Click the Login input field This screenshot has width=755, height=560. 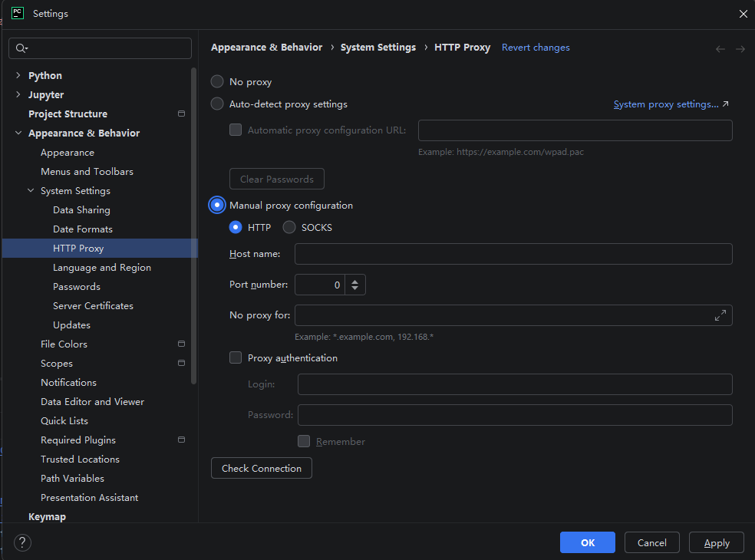click(515, 384)
